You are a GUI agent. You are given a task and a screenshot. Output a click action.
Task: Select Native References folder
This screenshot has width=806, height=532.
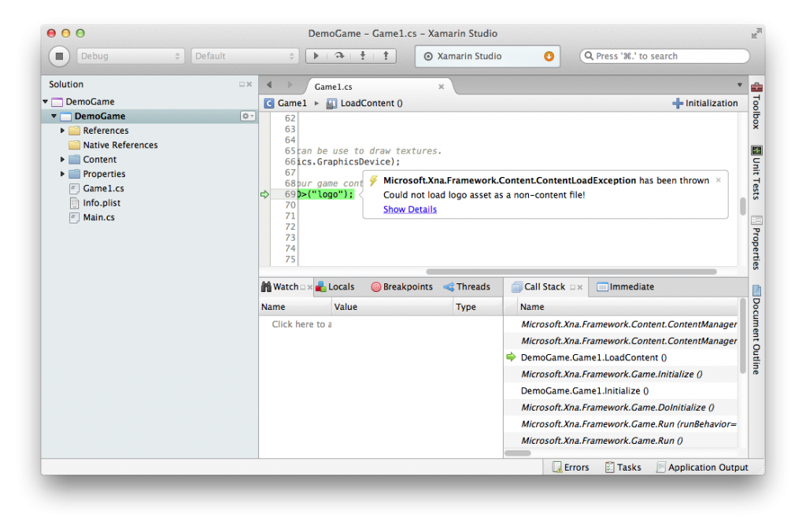(120, 145)
